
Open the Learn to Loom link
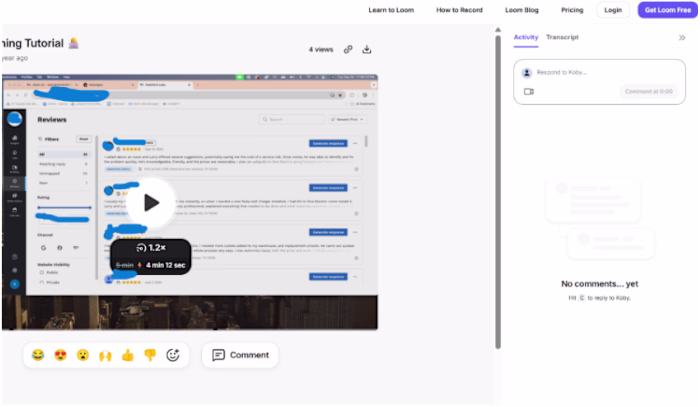(391, 10)
